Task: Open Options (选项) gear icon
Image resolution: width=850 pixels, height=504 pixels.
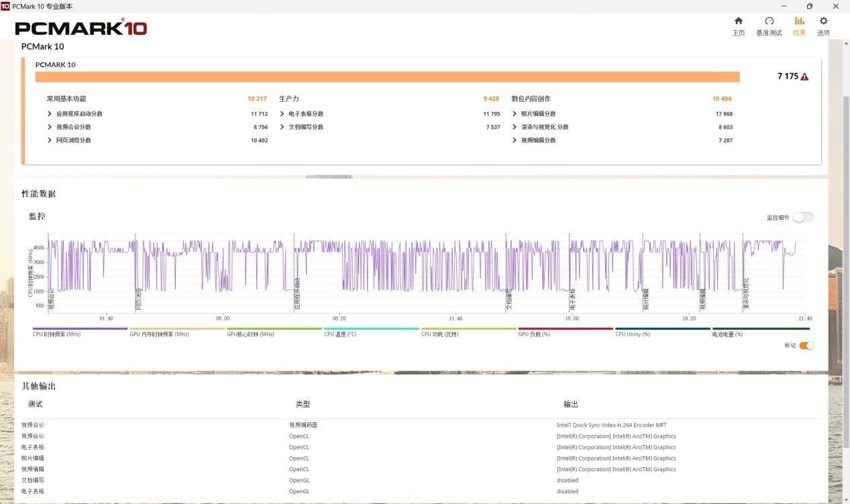Action: [x=823, y=21]
